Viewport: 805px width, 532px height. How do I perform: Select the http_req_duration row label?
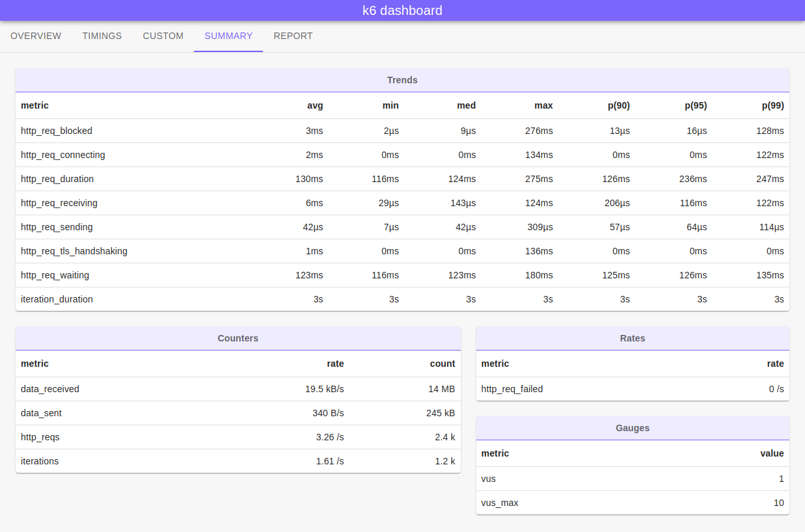57,179
